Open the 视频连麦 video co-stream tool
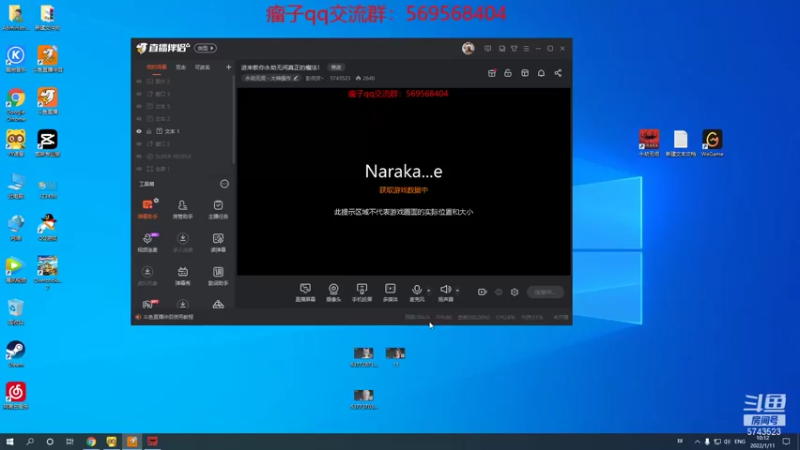800x450 pixels. pos(147,242)
